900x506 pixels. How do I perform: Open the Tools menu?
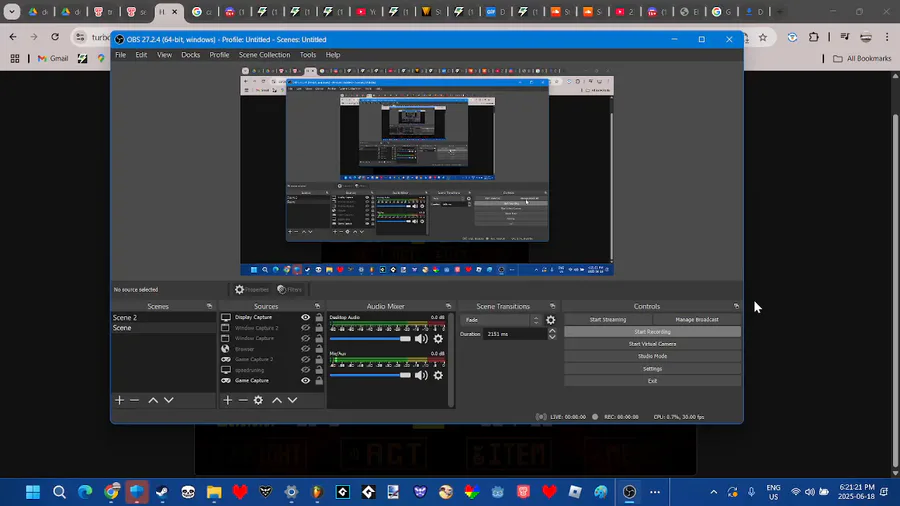[x=308, y=55]
